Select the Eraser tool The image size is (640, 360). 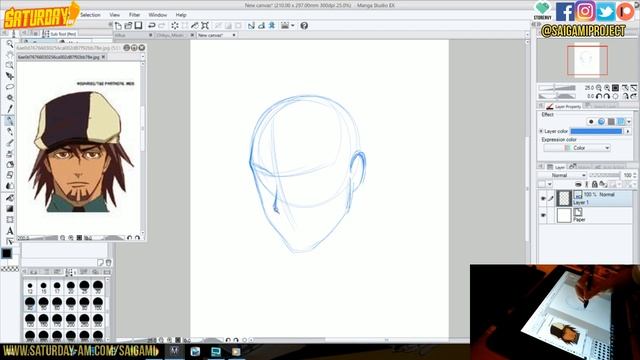[x=10, y=175]
